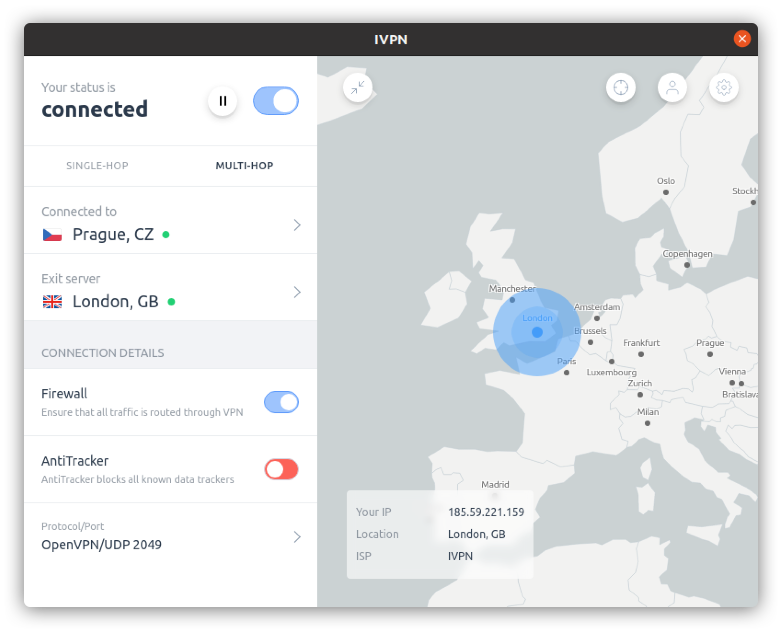Select the Manchester server dot on map
This screenshot has height=643, width=783.
[x=512, y=300]
